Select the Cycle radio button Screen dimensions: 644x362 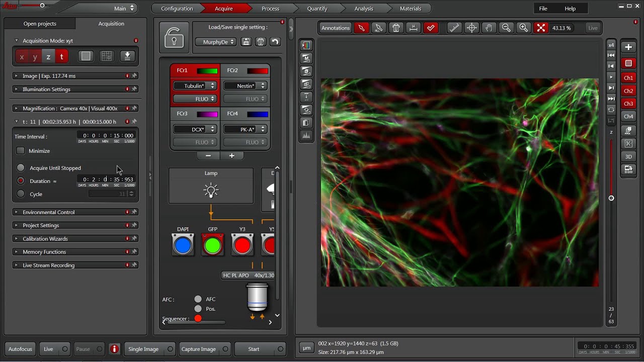(21, 194)
